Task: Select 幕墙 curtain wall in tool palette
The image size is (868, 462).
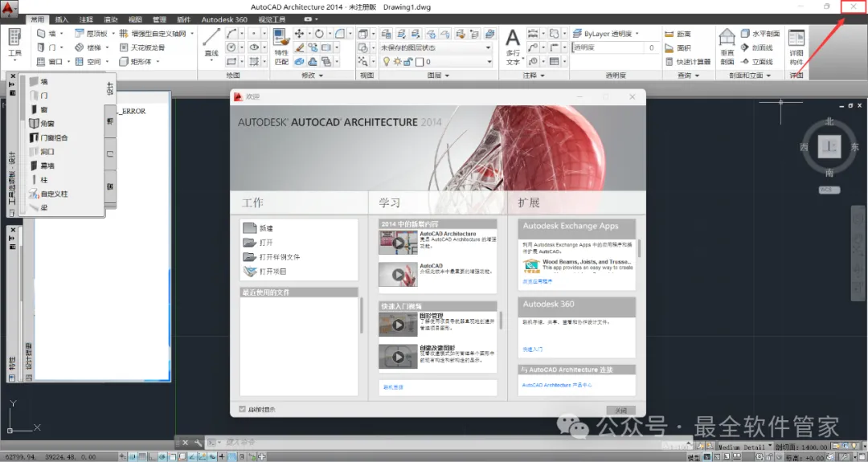Action: (43, 166)
